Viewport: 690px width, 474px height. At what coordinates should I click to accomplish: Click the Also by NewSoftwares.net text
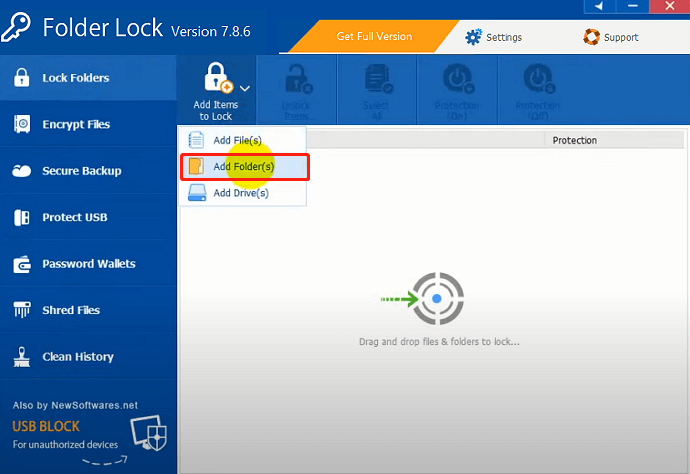pyautogui.click(x=75, y=405)
